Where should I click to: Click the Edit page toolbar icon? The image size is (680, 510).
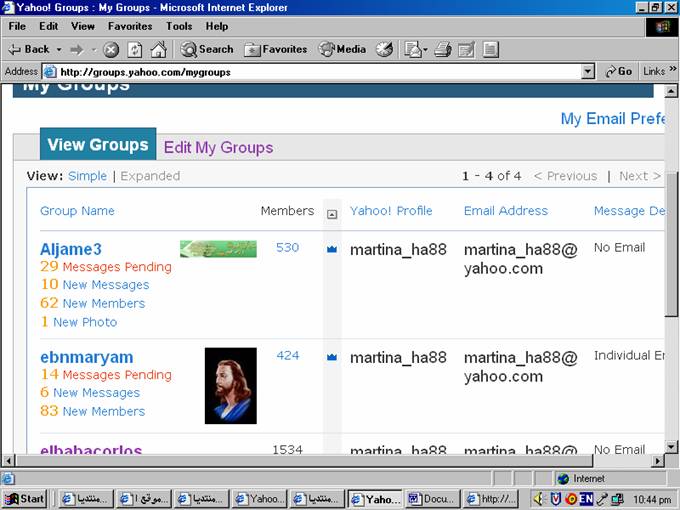[x=467, y=49]
